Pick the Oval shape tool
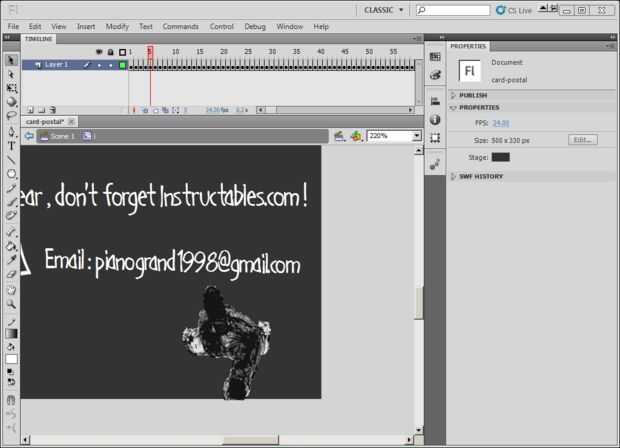The image size is (620, 448). 11,174
